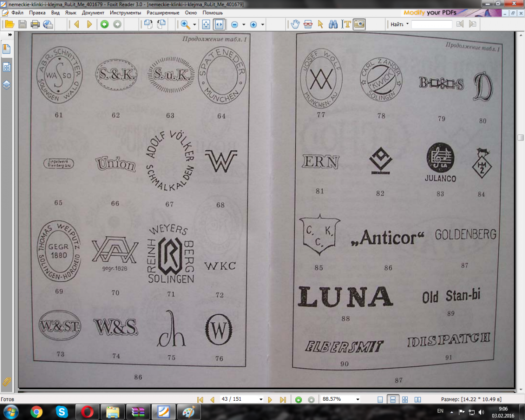Click the Fit Page icon
Viewport: 525px width, 420px height.
(x=206, y=24)
